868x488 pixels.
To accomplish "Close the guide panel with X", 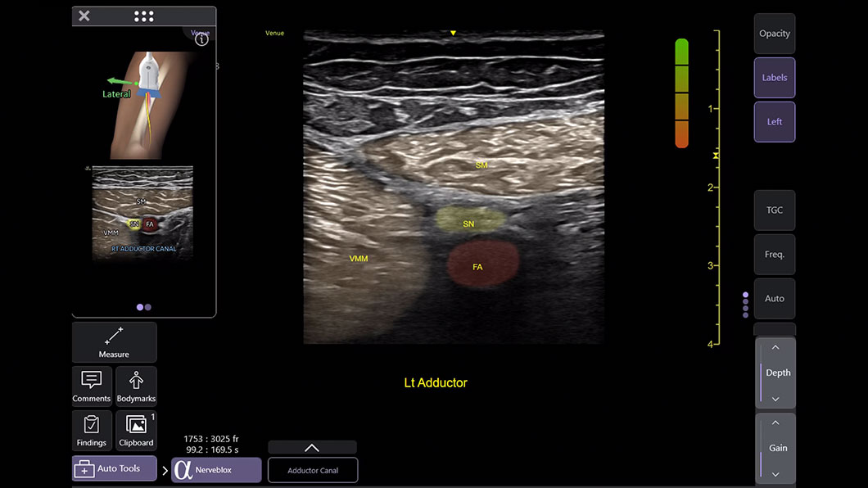I will click(x=84, y=16).
